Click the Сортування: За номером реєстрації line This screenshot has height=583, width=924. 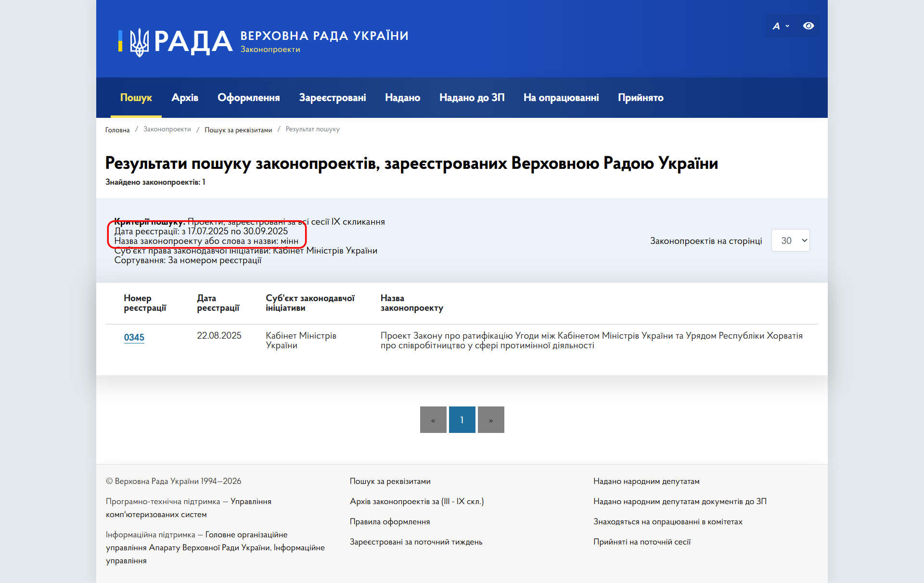click(x=188, y=260)
